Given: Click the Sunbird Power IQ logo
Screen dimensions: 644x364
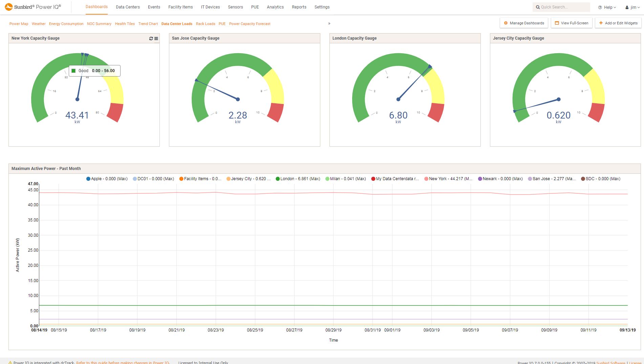Looking at the screenshot, I should point(33,7).
